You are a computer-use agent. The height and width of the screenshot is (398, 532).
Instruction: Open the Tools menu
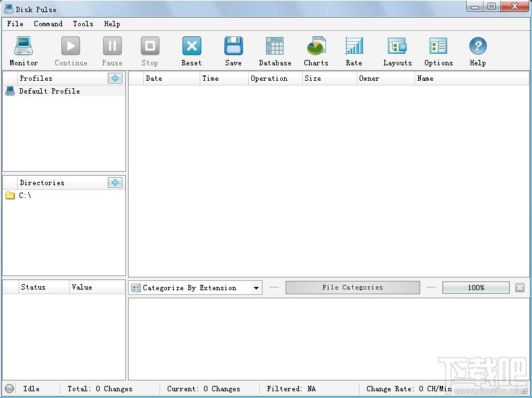83,24
